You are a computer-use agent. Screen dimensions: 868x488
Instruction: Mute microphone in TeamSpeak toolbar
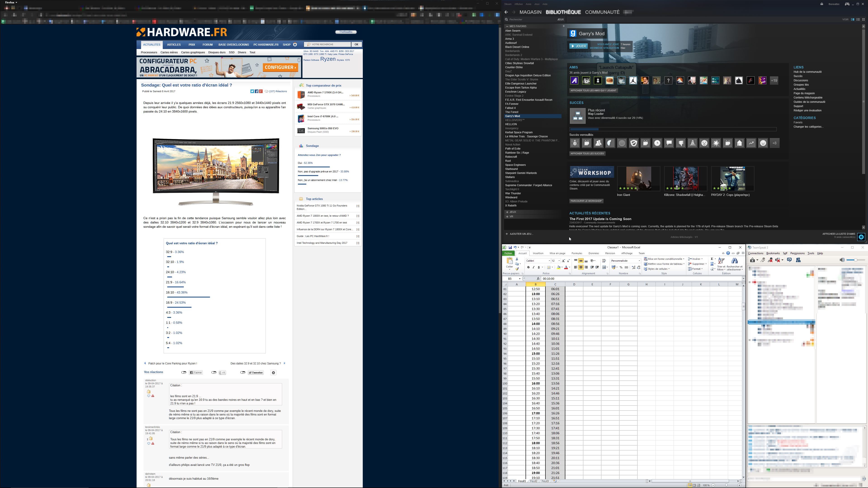pyautogui.click(x=770, y=260)
